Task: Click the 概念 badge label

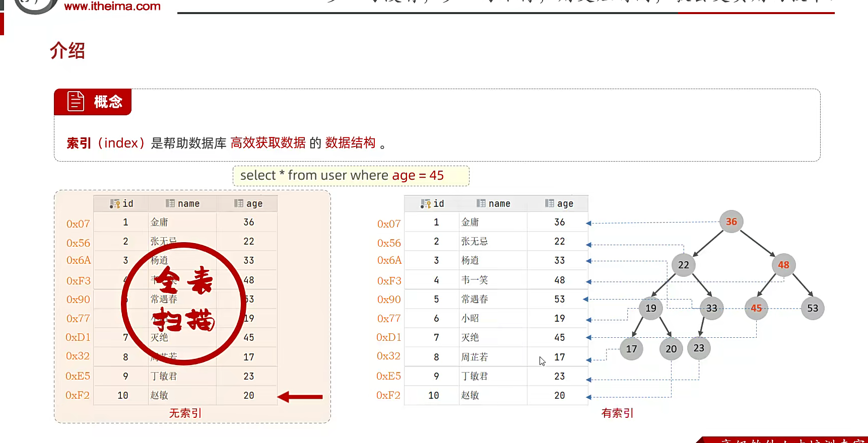Action: (108, 102)
